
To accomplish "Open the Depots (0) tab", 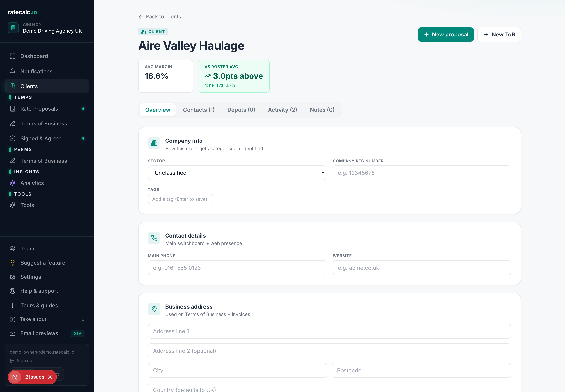I will 241,110.
